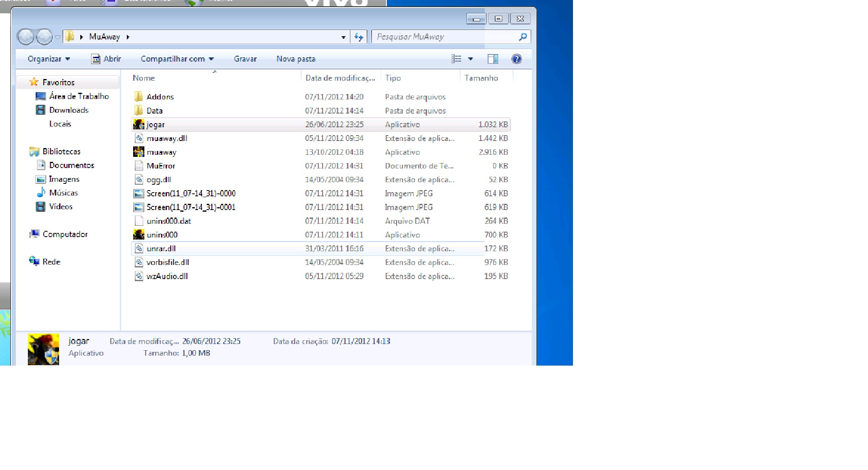Image resolution: width=868 pixels, height=470 pixels.
Task: Click the search magnifier icon
Action: (x=523, y=37)
